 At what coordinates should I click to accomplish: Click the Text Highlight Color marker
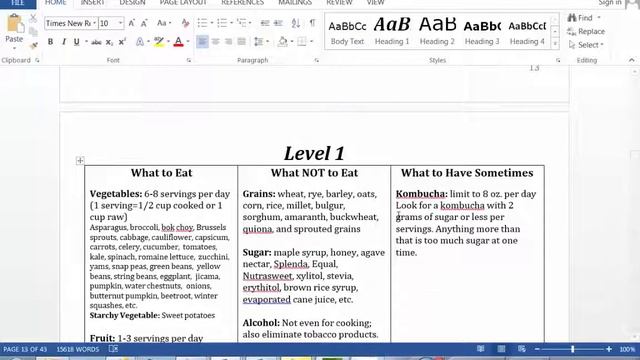coord(159,42)
